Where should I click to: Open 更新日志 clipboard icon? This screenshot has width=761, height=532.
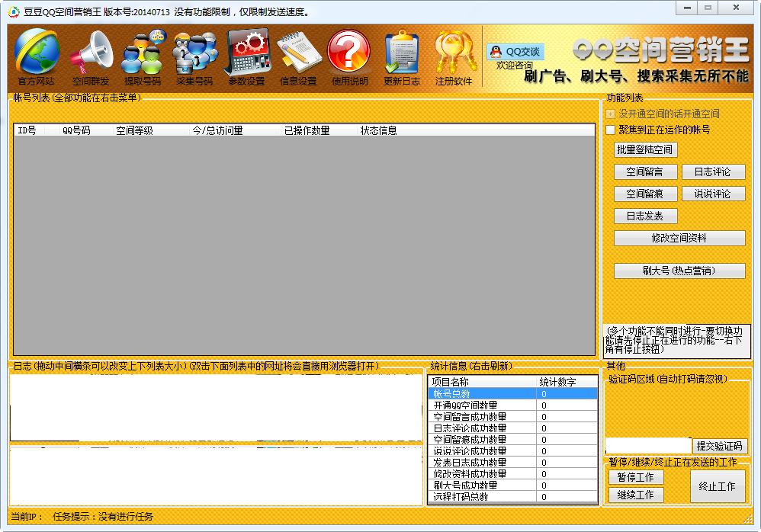(x=402, y=57)
